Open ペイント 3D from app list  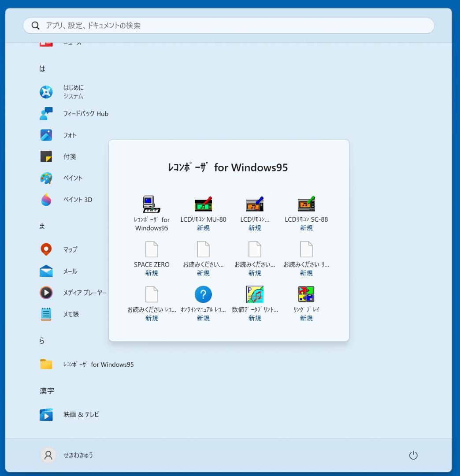pos(78,200)
